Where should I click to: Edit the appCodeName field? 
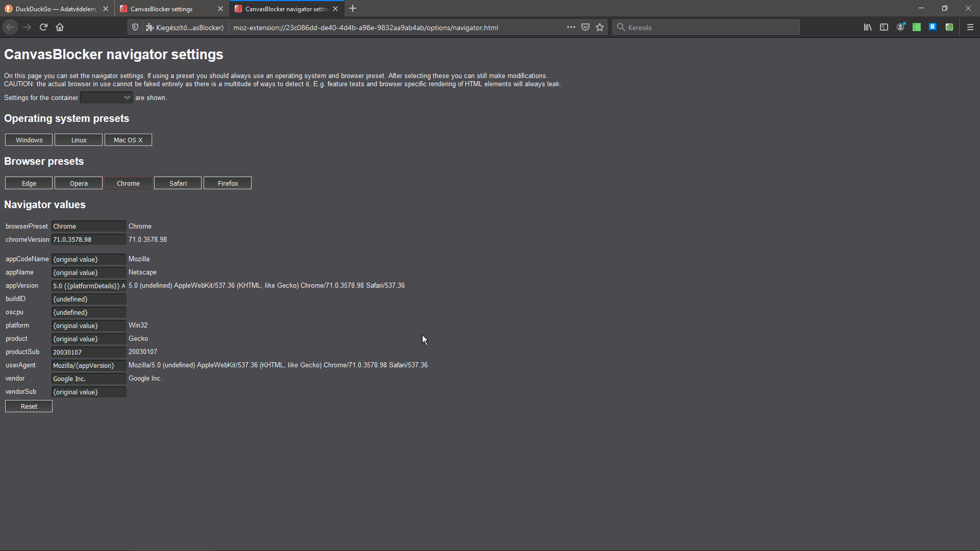click(89, 259)
